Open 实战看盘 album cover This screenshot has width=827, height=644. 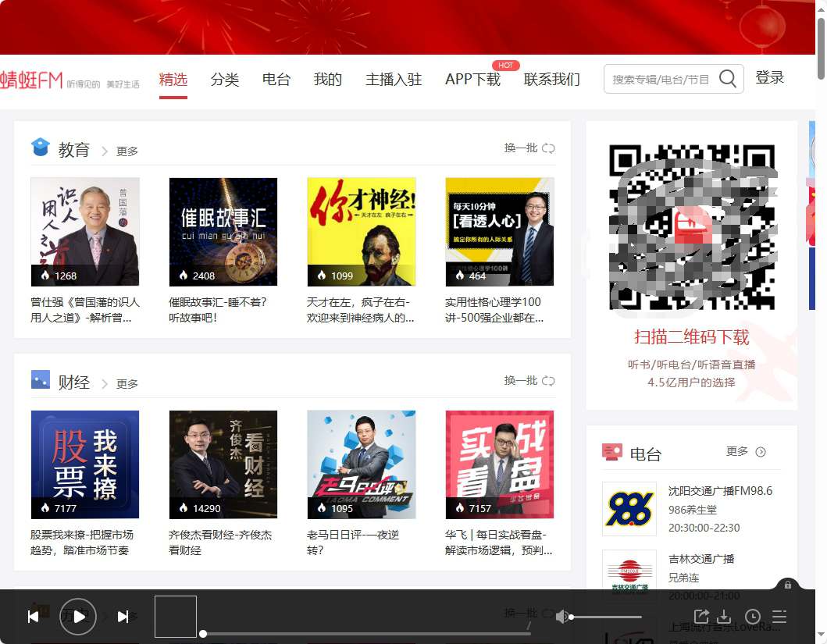tap(500, 464)
